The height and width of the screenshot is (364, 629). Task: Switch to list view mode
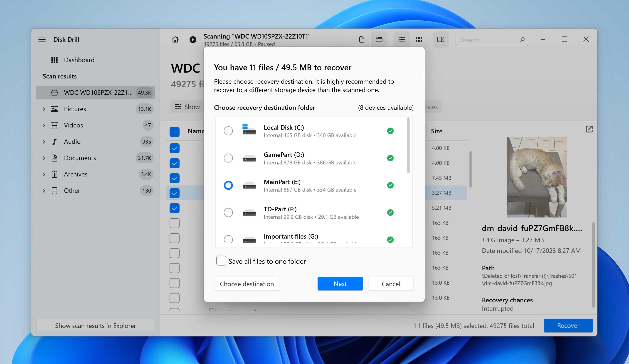(401, 39)
